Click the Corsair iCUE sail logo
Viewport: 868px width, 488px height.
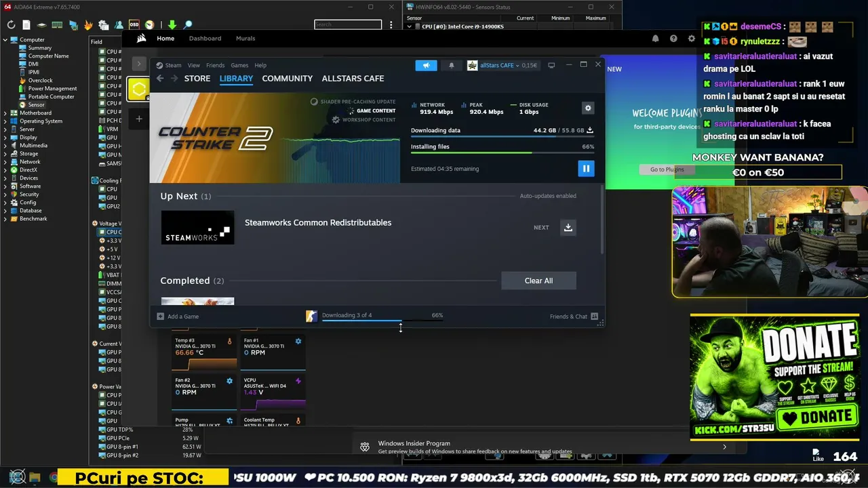click(x=141, y=39)
